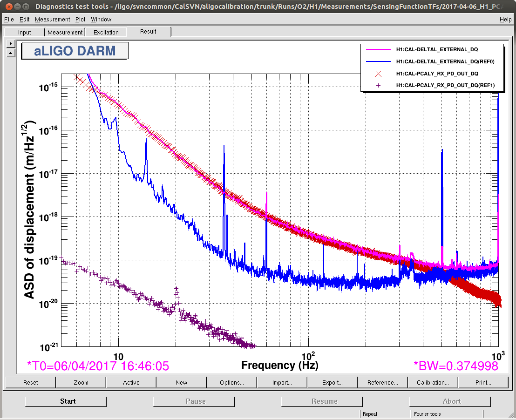Click the Reset button below the plot
Image resolution: width=516 pixels, height=420 pixels.
[x=31, y=382]
